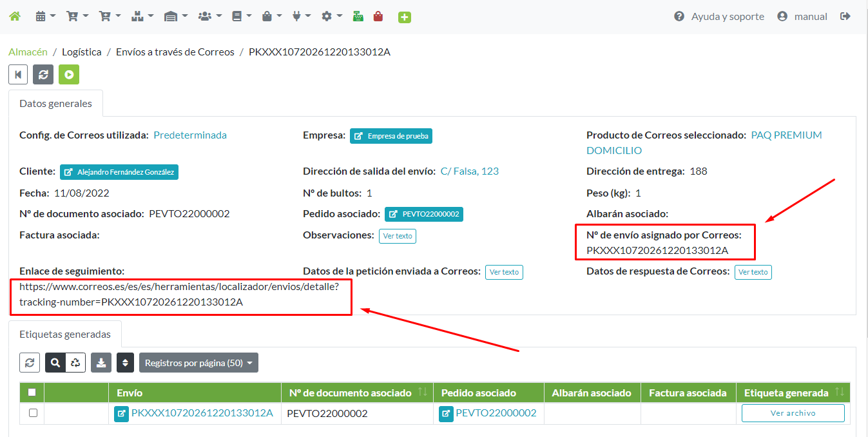Switch to the Datos generales tab
The image size is (868, 437).
pyautogui.click(x=55, y=103)
